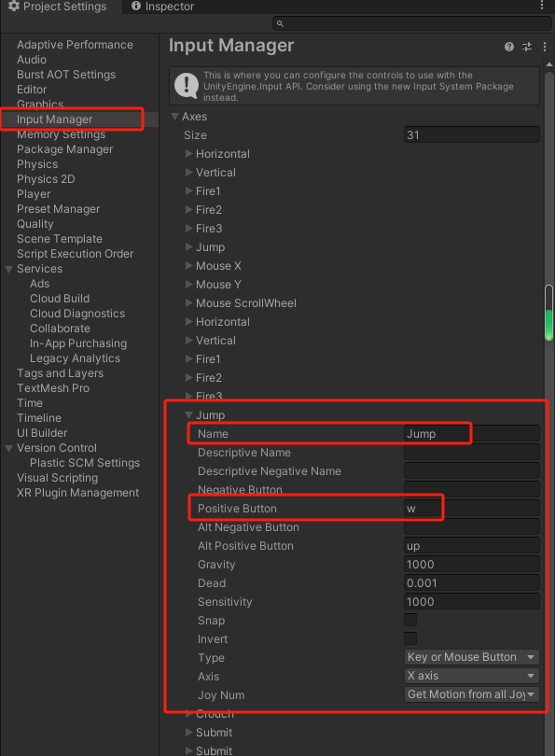Open the Input Manager help icon
Viewport: 555px width, 756px height.
508,47
